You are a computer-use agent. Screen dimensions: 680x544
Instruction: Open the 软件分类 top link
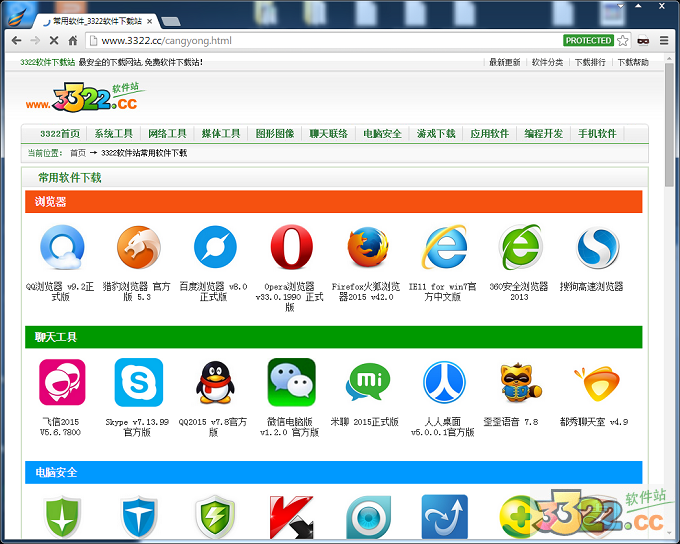(x=548, y=62)
